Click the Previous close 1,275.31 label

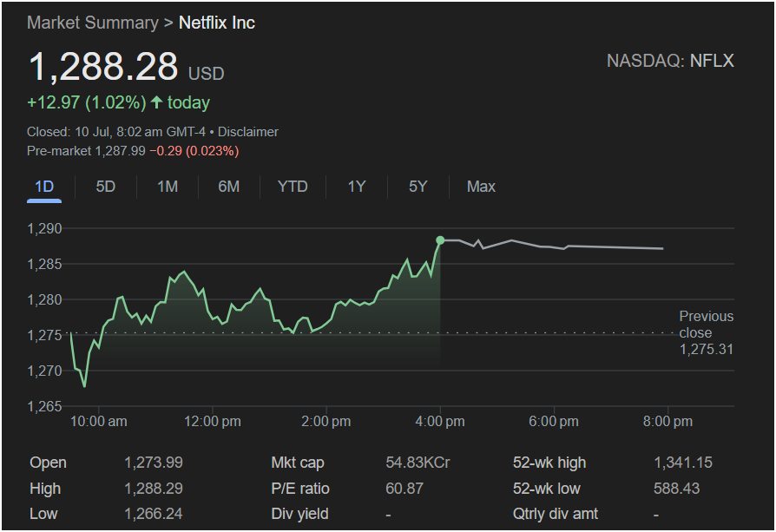point(707,332)
